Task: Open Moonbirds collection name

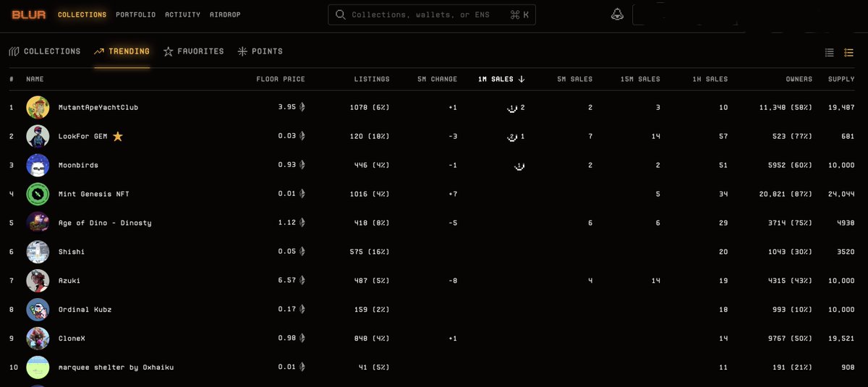Action: pyautogui.click(x=78, y=165)
